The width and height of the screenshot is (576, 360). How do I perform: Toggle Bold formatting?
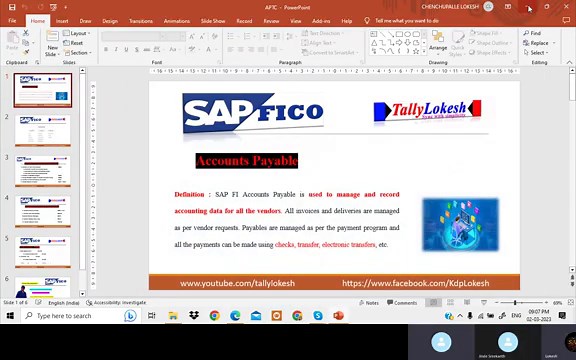coord(106,49)
